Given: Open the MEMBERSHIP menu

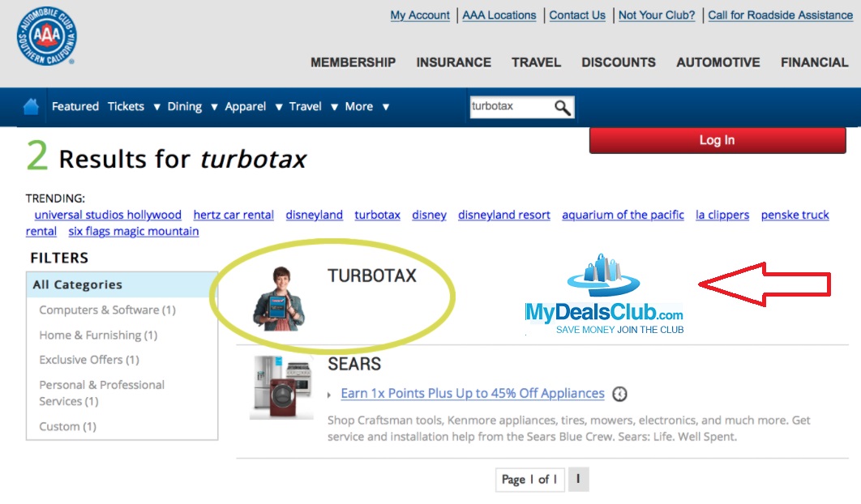Looking at the screenshot, I should pos(353,62).
